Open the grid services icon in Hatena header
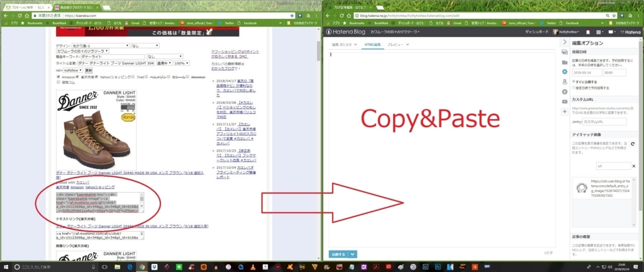 tap(599, 31)
